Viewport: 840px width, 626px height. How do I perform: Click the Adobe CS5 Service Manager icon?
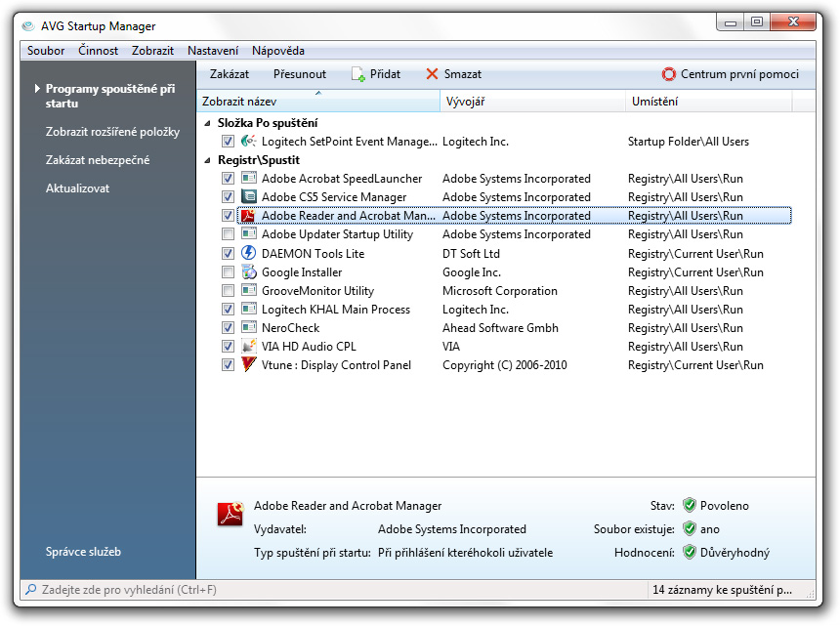(x=248, y=196)
